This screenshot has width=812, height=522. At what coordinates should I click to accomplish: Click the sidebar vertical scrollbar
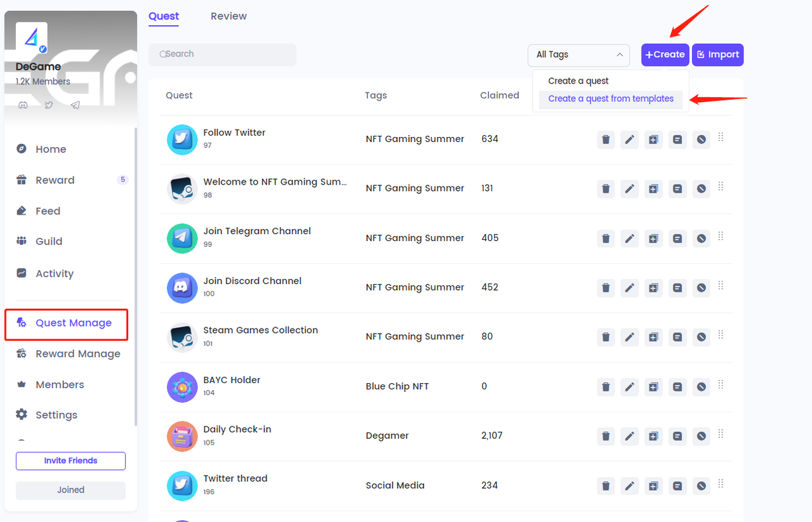tap(134, 277)
